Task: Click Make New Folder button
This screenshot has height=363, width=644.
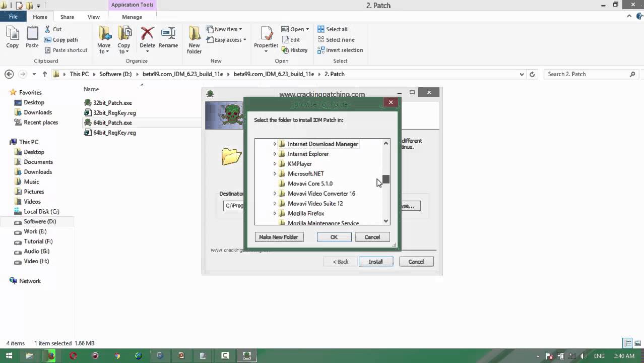Action: click(279, 237)
